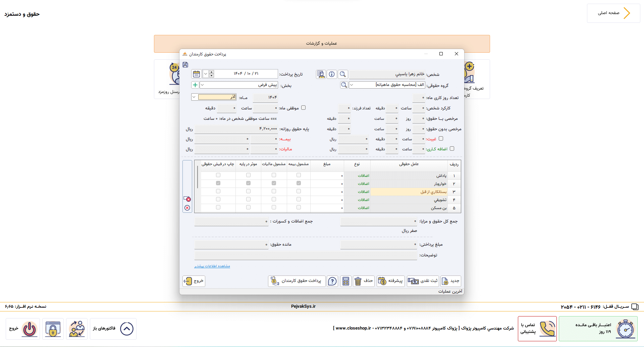644x347 pixels.
Task: Open the calculator icon in the bottom toolbar
Action: coord(346,281)
